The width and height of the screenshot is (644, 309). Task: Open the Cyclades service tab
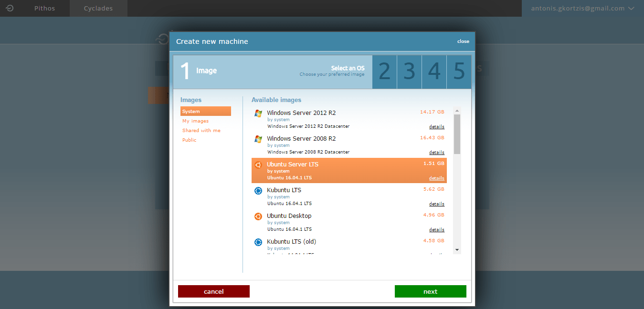[98, 8]
